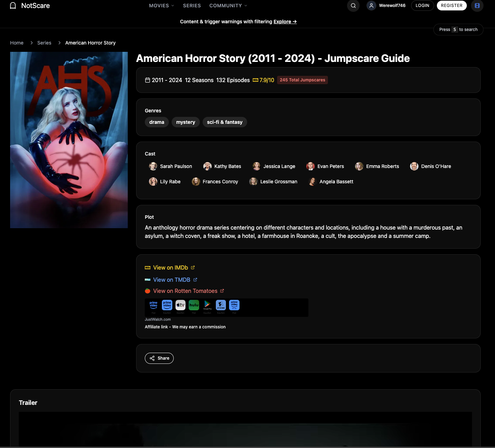Click the American Horror Story poster
Image resolution: width=495 pixels, height=448 pixels.
coord(69,140)
